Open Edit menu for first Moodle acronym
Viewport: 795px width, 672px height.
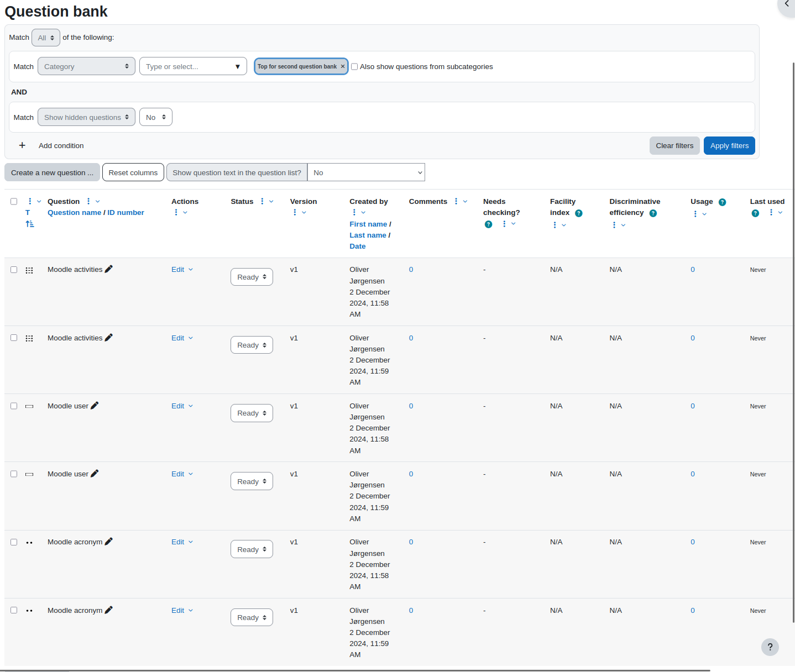(182, 542)
